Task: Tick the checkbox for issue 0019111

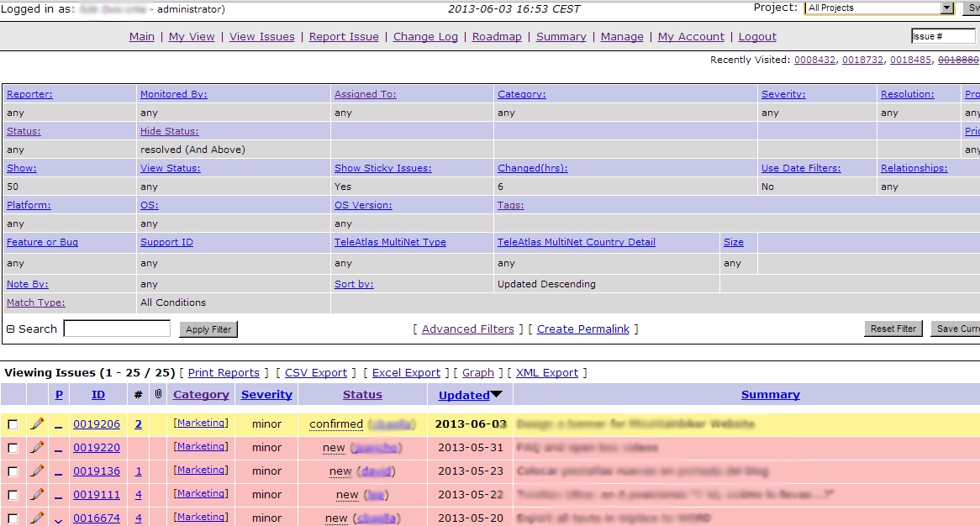Action: [x=13, y=496]
